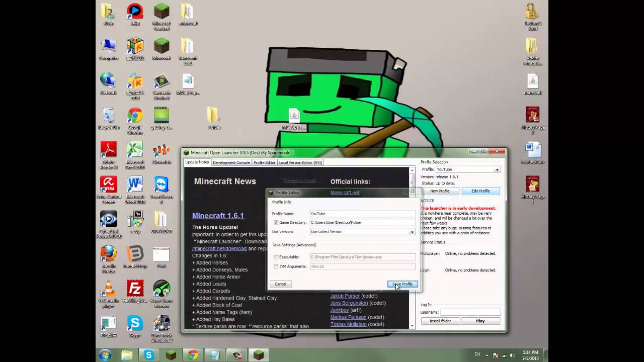This screenshot has height=362, width=644.
Task: Select the desktop icon named Folder
Action: [x=214, y=119]
